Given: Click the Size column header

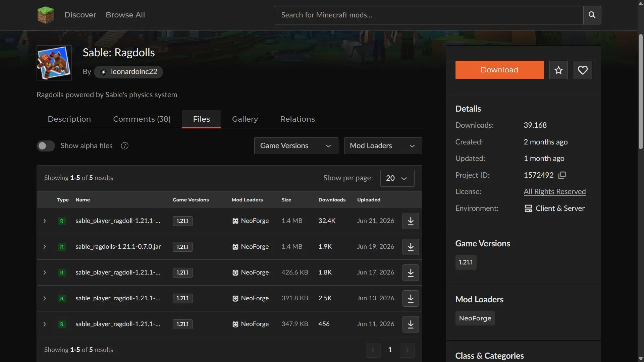Looking at the screenshot, I should point(286,200).
